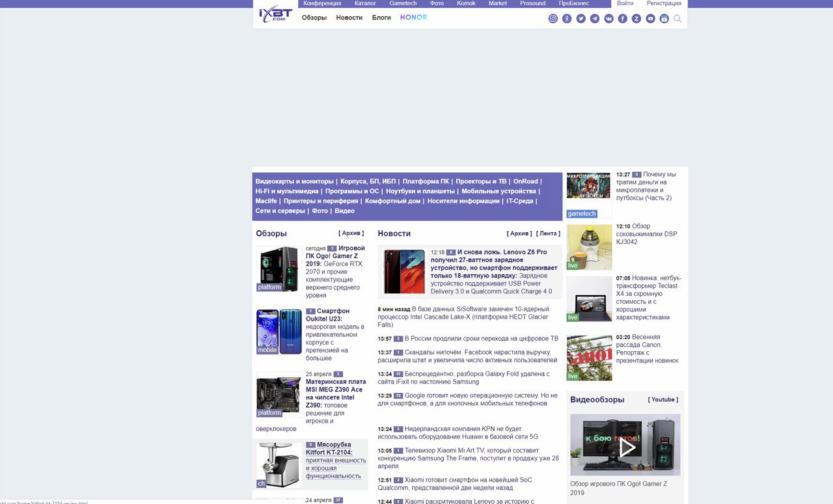833x504 pixels.
Task: Open the Telegram channel icon
Action: point(595,19)
